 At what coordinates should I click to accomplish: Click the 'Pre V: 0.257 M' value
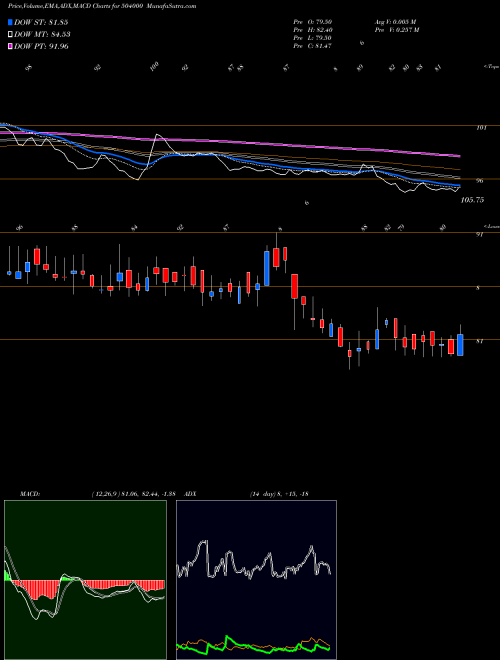point(396,30)
